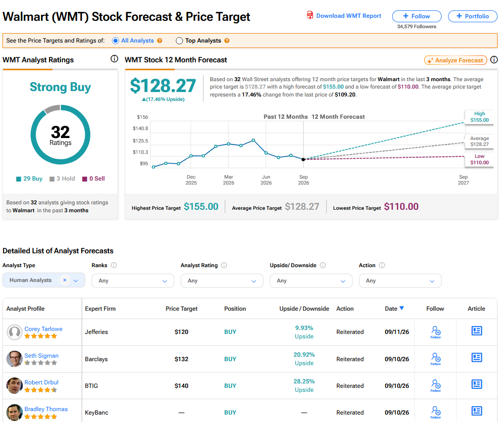Open the article icon for Robert Drbul row

(476, 384)
